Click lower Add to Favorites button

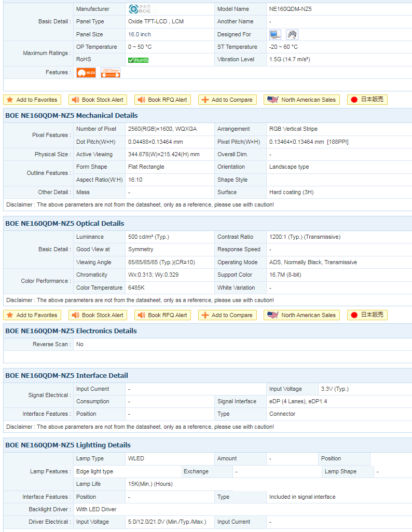point(32,315)
